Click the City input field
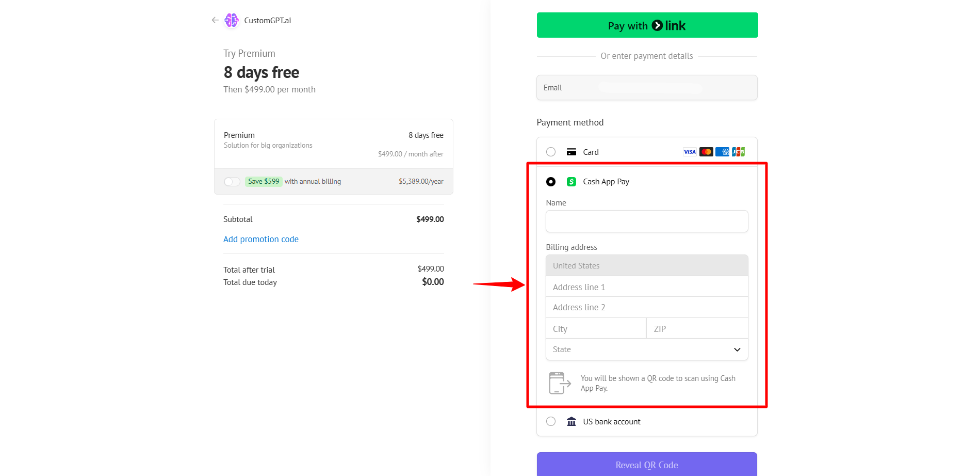The width and height of the screenshot is (980, 476). (x=596, y=328)
